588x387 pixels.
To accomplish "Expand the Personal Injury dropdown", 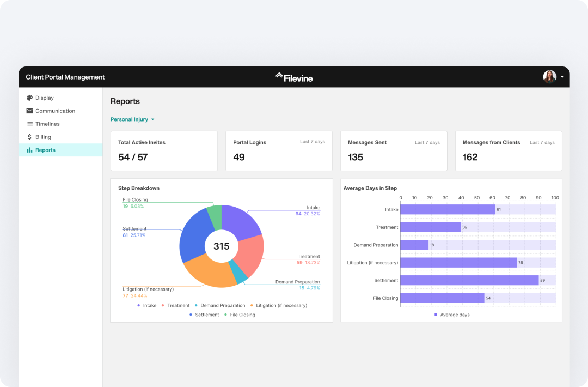I will coord(132,119).
